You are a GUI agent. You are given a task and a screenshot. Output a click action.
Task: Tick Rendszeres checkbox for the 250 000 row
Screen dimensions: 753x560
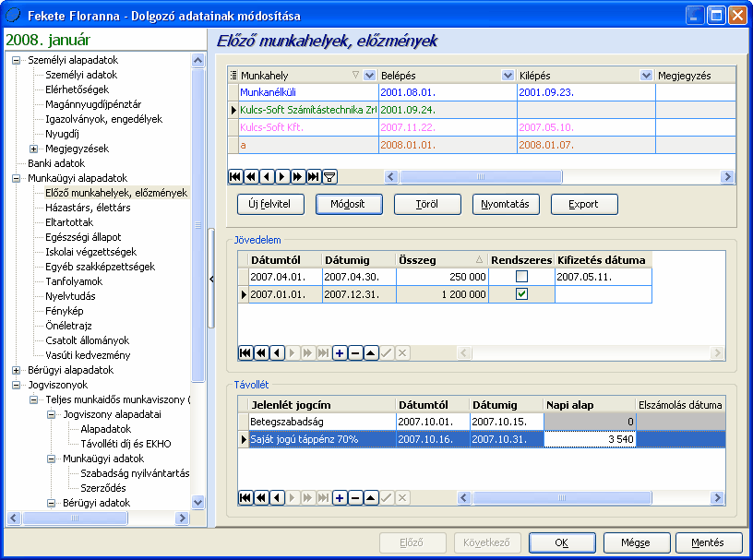pyautogui.click(x=521, y=276)
